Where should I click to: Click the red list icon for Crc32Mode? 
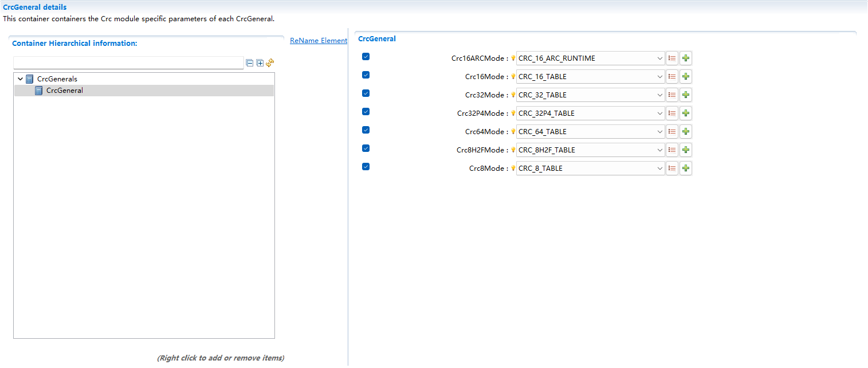672,95
